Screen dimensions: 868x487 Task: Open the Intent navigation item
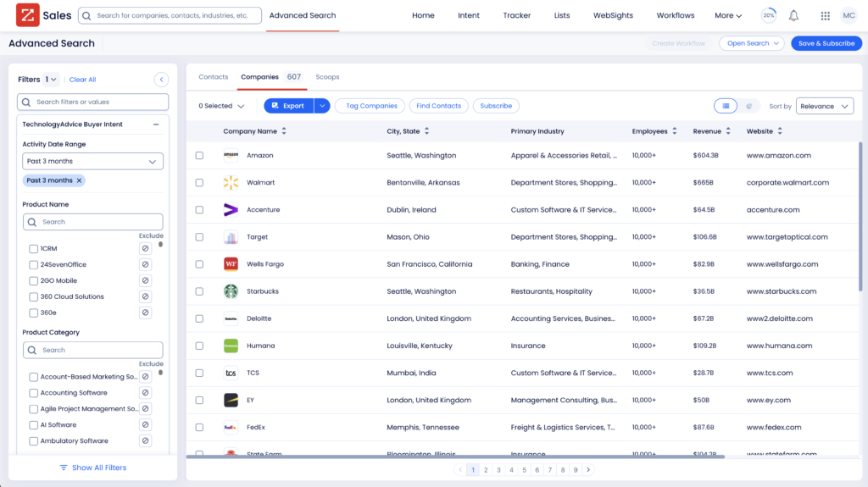468,15
